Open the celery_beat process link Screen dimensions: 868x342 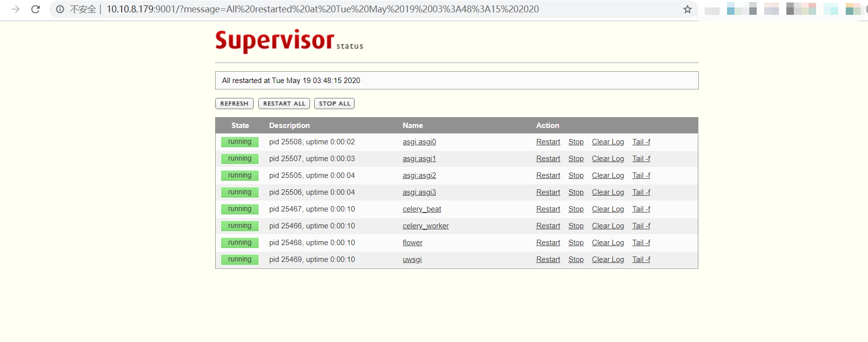pyautogui.click(x=422, y=209)
